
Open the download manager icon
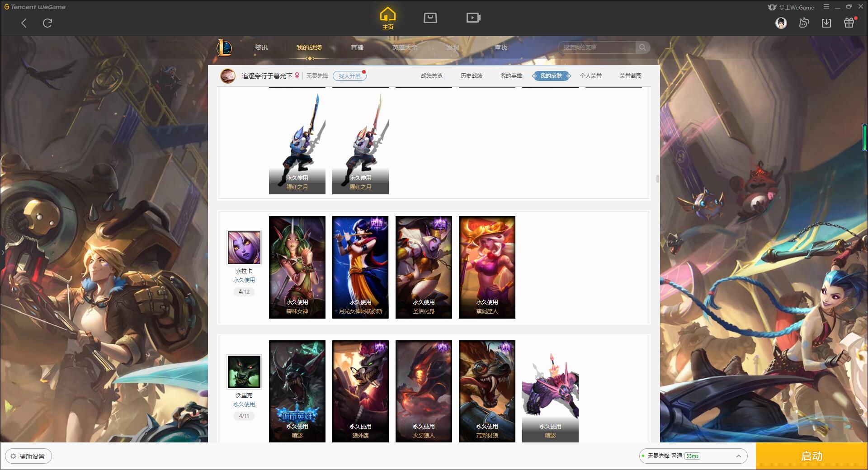coord(826,23)
